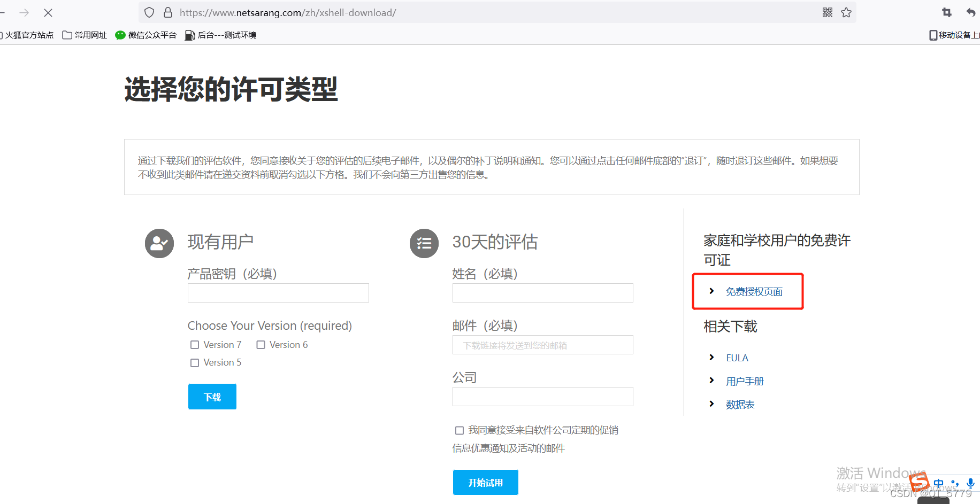980x504 pixels.
Task: Click the chevron beside EULA
Action: point(711,357)
